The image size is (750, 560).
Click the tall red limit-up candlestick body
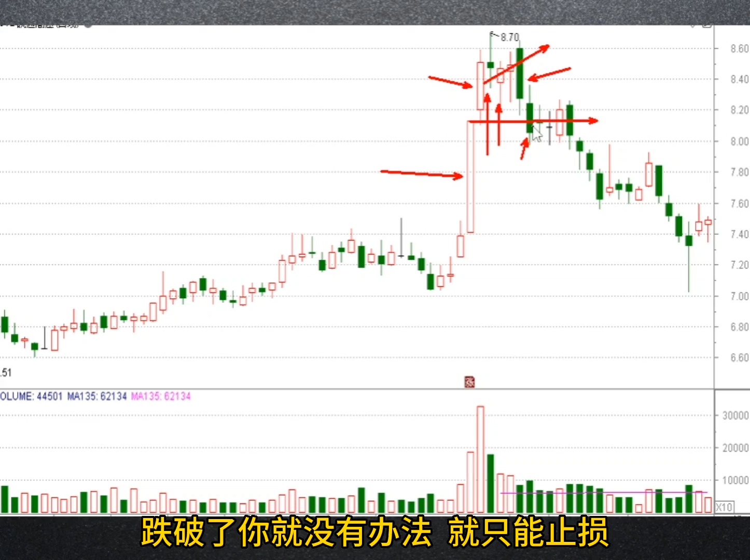(x=470, y=177)
